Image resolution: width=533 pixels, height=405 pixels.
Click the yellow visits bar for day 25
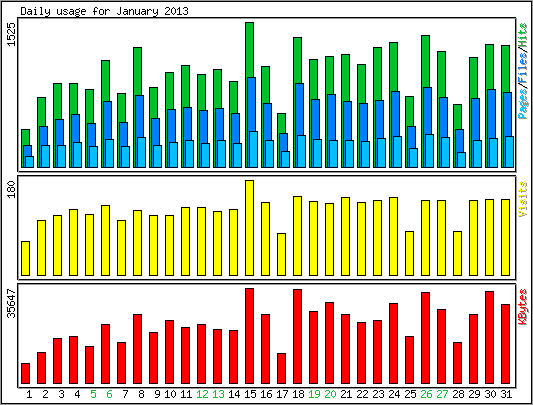click(410, 253)
